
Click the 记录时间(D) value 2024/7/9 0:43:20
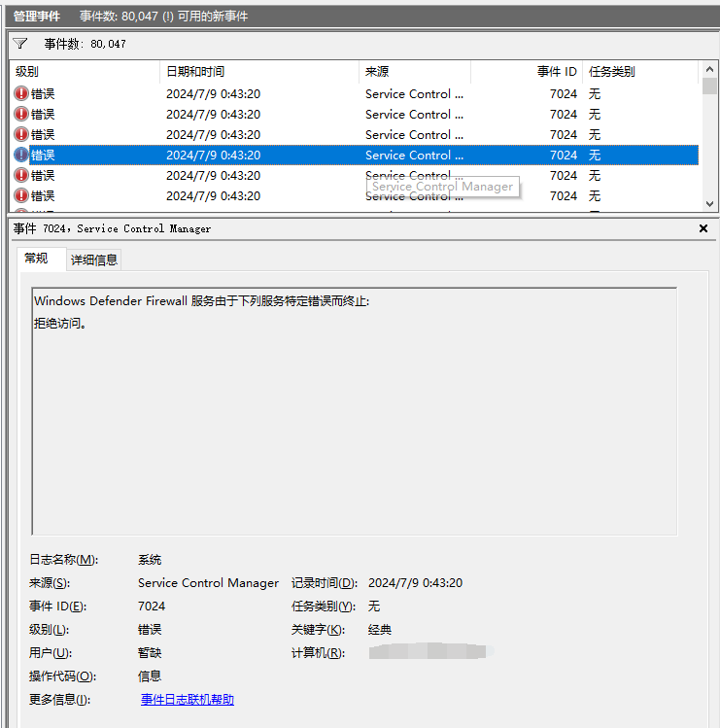pyautogui.click(x=416, y=583)
